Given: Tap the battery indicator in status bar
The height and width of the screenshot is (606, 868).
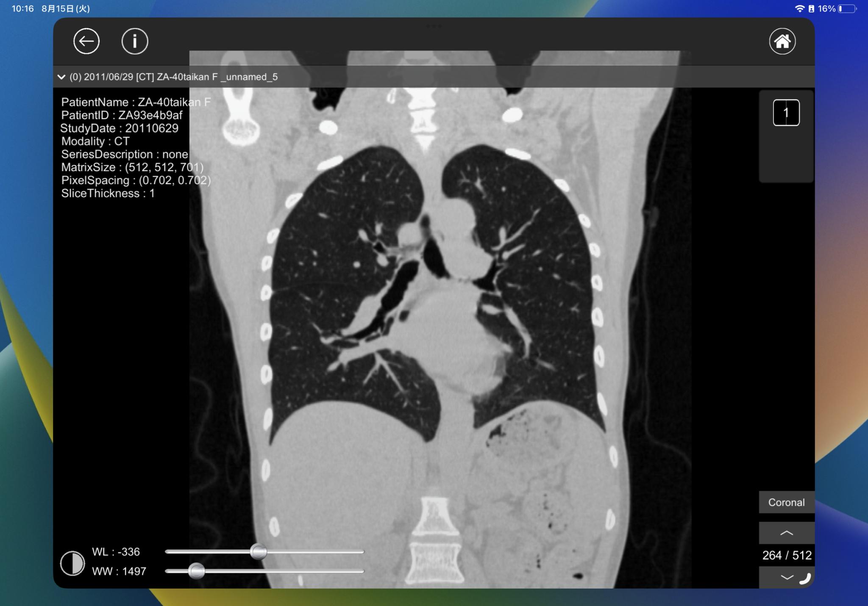Looking at the screenshot, I should [x=847, y=8].
